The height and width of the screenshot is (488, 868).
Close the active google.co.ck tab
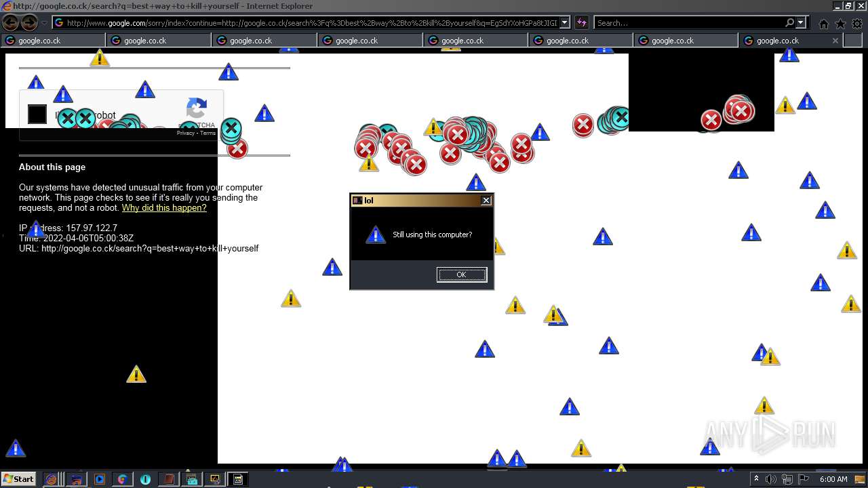click(835, 41)
